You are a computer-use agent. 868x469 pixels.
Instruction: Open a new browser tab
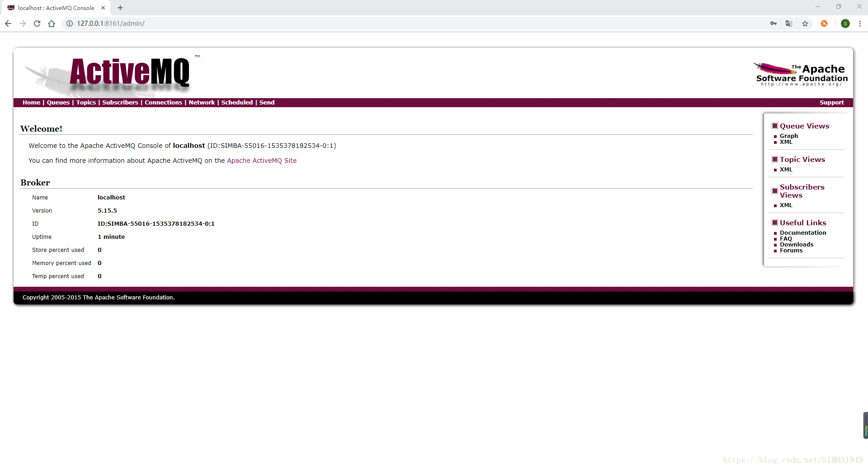pos(120,8)
